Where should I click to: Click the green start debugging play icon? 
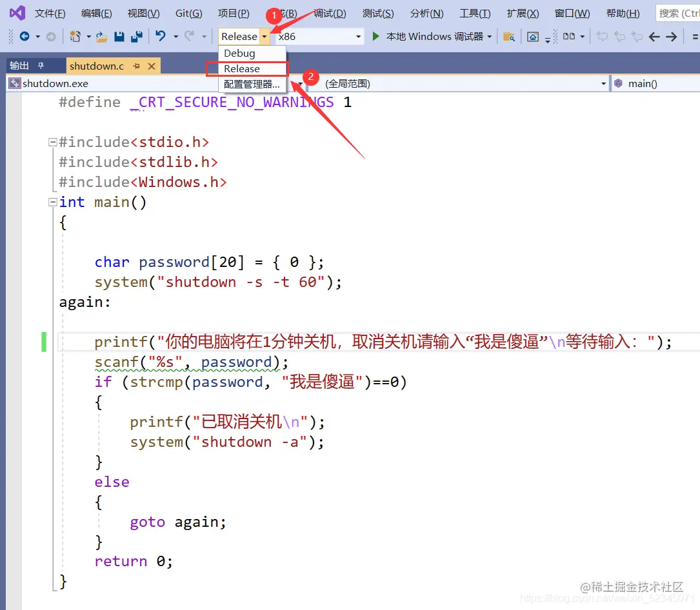[x=376, y=36]
